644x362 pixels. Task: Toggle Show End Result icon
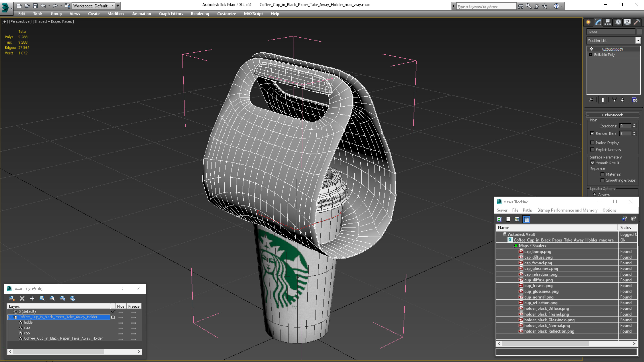(603, 100)
